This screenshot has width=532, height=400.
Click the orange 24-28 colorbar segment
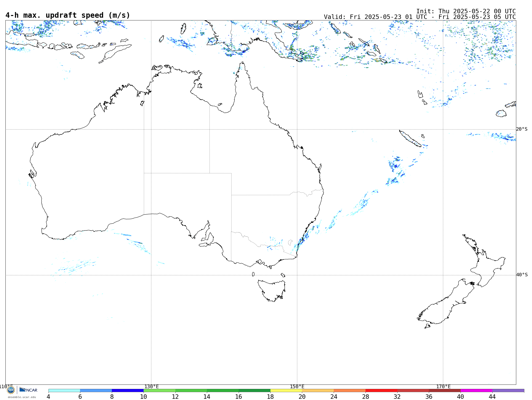click(349, 391)
